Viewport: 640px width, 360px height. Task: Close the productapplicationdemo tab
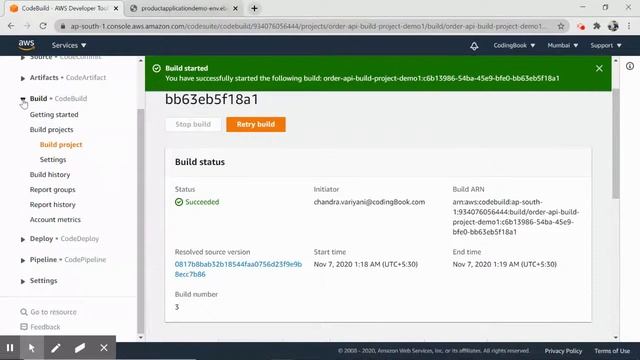click(236, 8)
